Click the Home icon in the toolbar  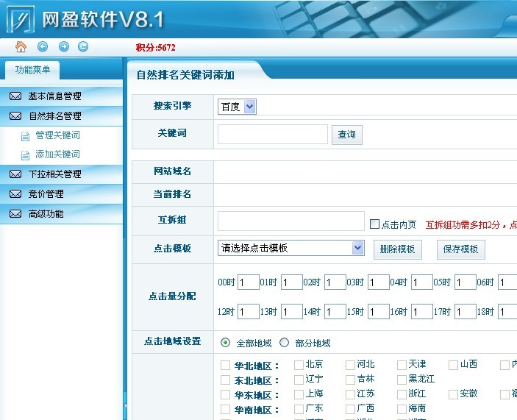point(21,46)
